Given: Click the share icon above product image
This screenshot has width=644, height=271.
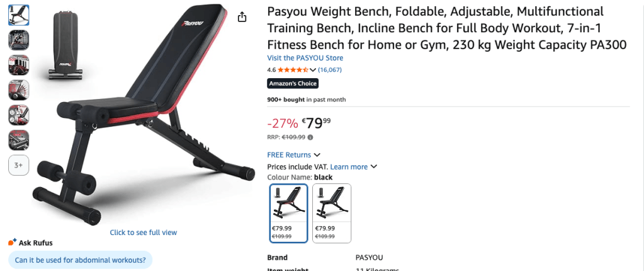Looking at the screenshot, I should coord(242,17).
